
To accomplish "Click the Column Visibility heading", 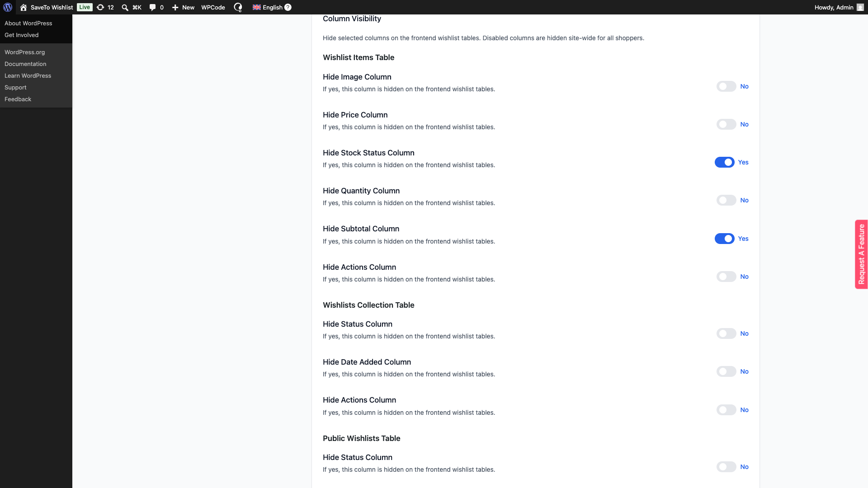I will coord(352,19).
